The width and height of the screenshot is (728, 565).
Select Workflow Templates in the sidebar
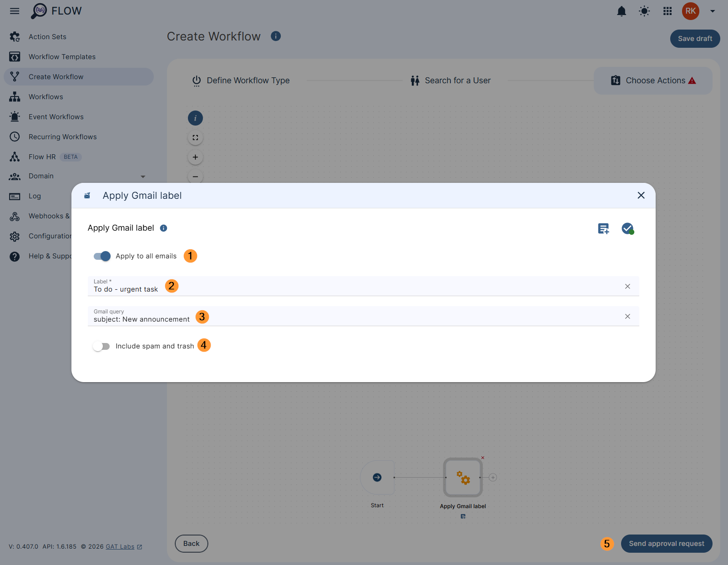(62, 56)
